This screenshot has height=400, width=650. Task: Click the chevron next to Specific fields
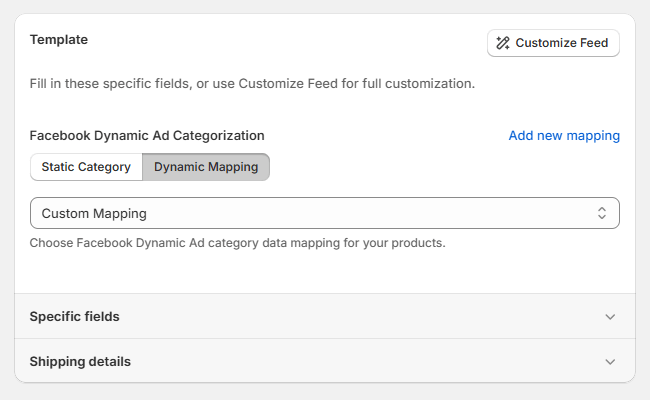click(610, 317)
